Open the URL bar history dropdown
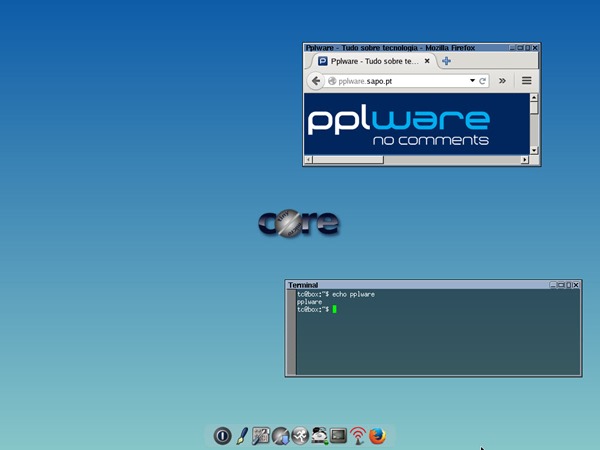 click(x=473, y=81)
